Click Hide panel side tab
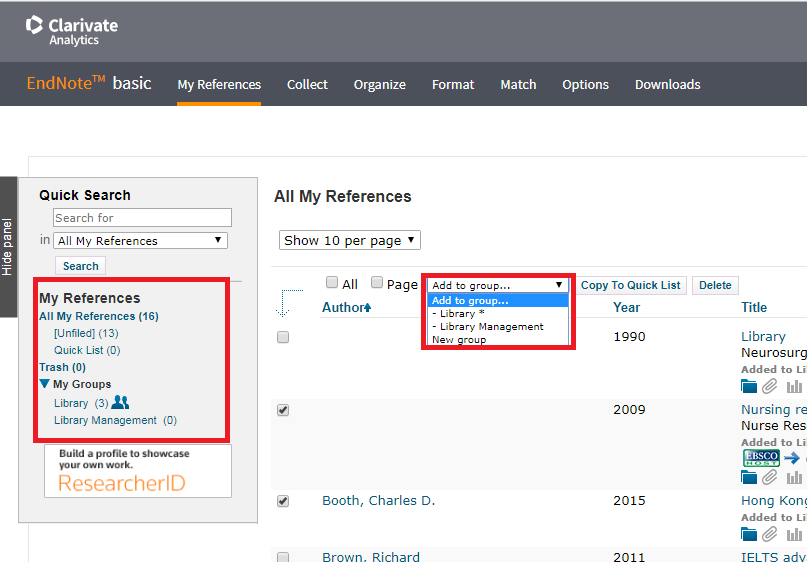Viewport: 807px width, 562px height. click(x=8, y=247)
